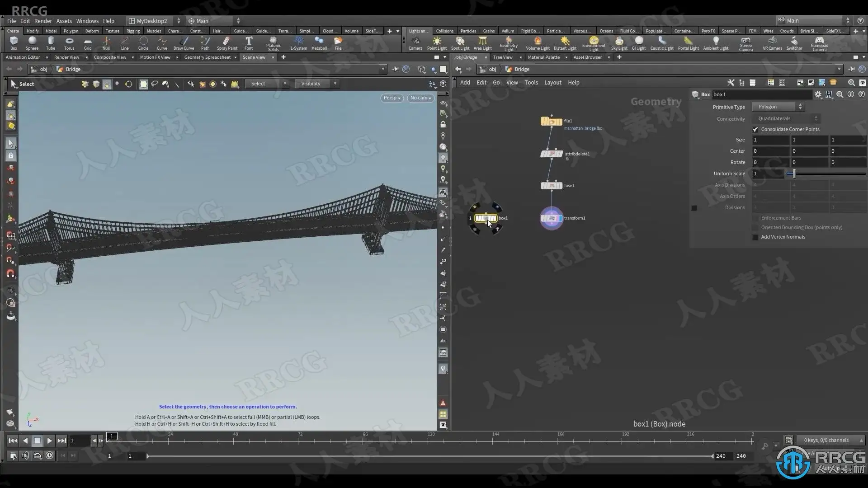Adjust the Uniform Scale slider
The image size is (868, 488).
tap(794, 174)
